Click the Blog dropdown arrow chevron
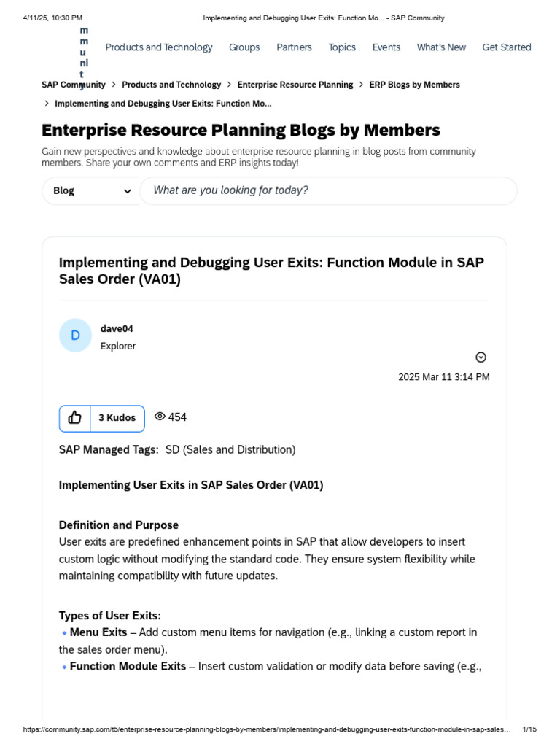Viewport: 560px width, 747px height. coord(127,191)
